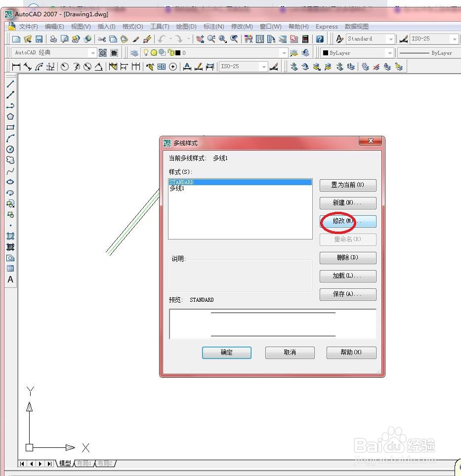The image size is (461, 476).
Task: Select the Line draw tool
Action: (x=10, y=84)
